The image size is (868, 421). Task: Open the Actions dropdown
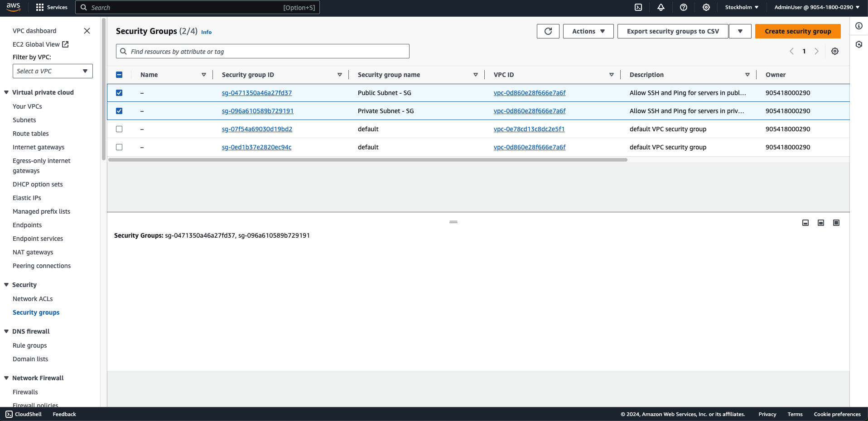[x=588, y=31]
